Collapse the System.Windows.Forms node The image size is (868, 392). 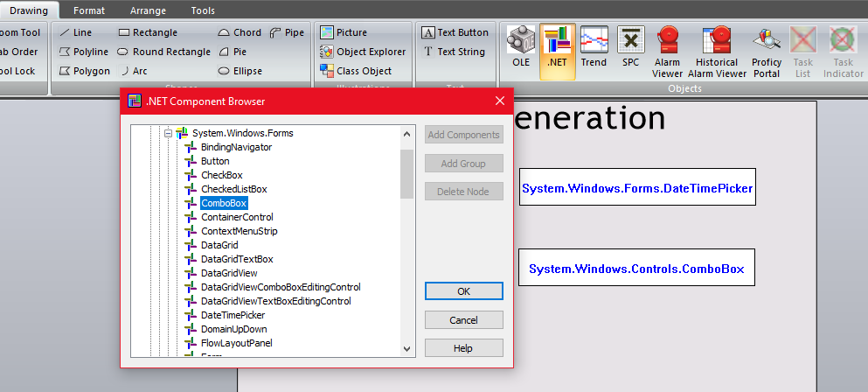coord(169,133)
